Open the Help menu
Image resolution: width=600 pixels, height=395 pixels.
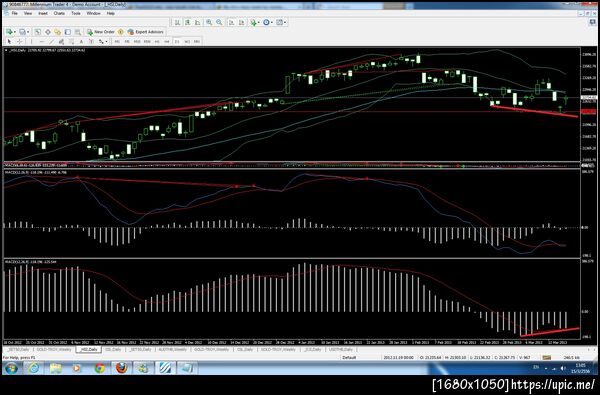pyautogui.click(x=111, y=13)
